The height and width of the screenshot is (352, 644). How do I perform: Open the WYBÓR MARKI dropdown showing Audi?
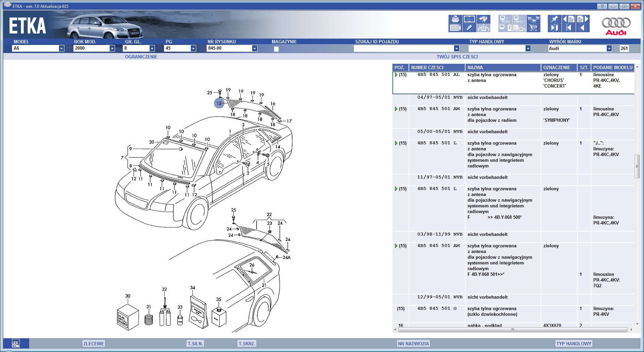coord(609,48)
